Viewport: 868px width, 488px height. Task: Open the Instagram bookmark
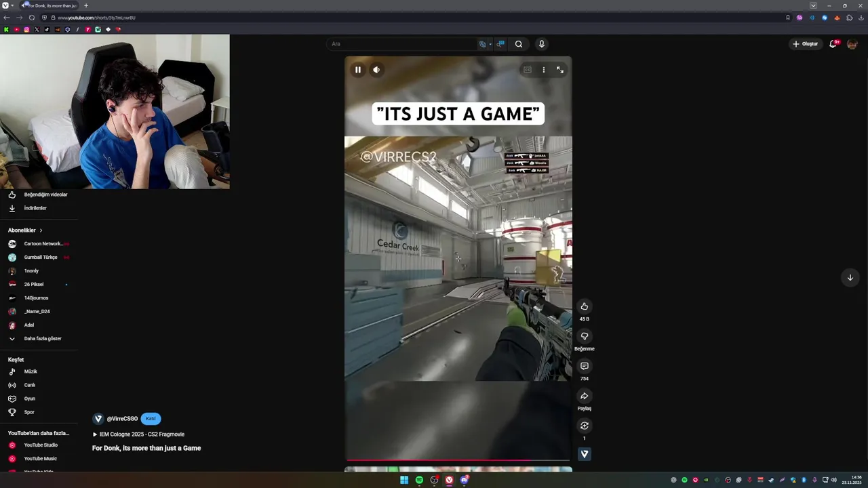26,30
